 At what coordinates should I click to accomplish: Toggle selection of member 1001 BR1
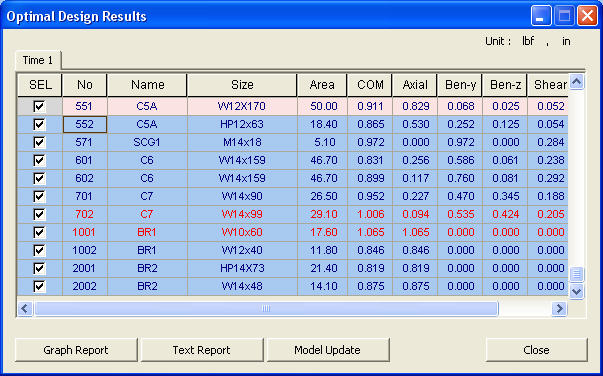(x=39, y=232)
